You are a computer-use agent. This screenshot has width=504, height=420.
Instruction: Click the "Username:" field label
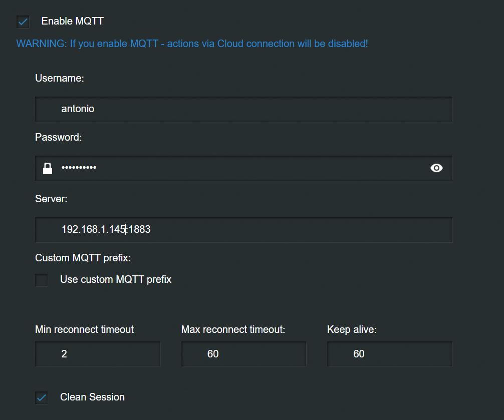click(x=60, y=78)
